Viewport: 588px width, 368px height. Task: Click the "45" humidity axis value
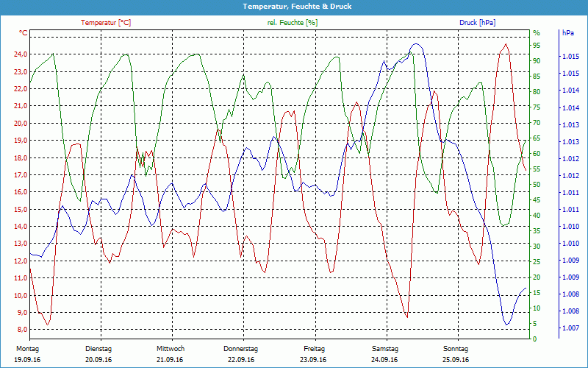coord(537,200)
